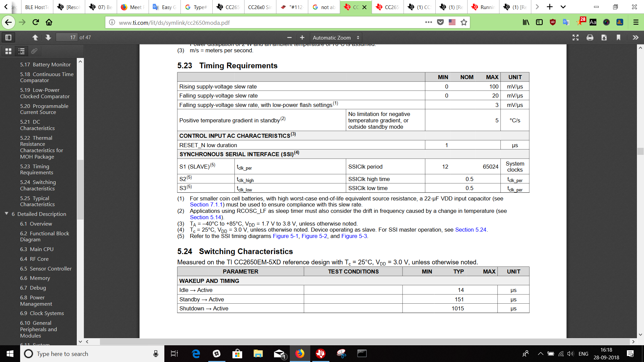Open the Automatic Zoom dropdown
The image size is (644, 362).
point(335,38)
